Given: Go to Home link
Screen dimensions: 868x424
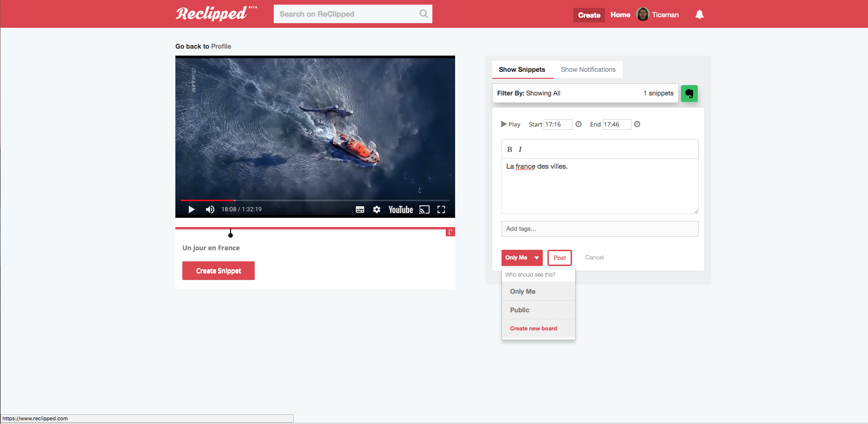Looking at the screenshot, I should point(620,15).
